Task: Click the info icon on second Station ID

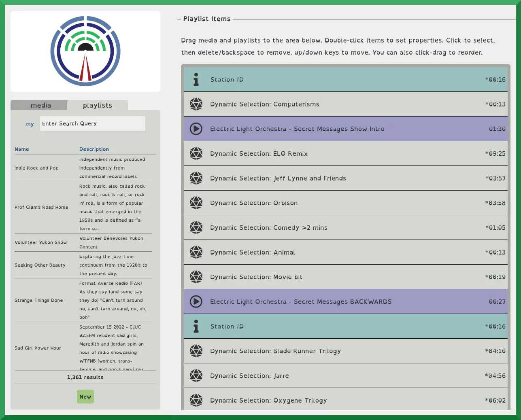Action: coord(196,327)
